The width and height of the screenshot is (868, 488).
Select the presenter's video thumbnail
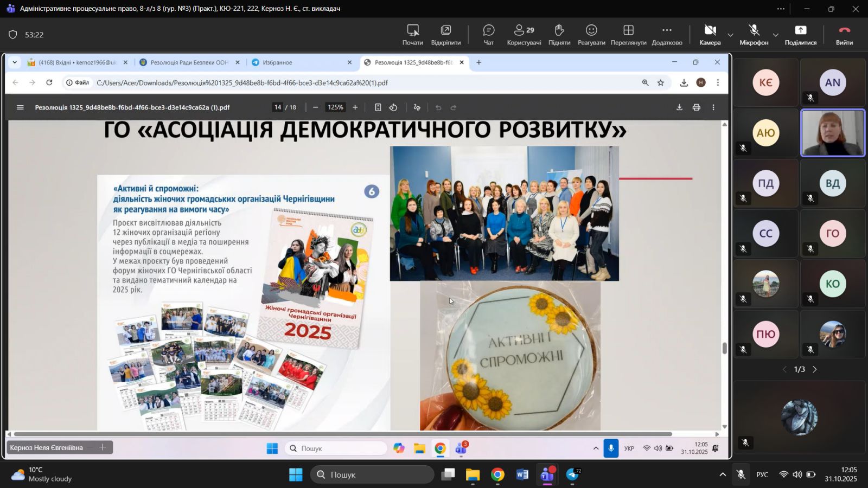click(833, 133)
